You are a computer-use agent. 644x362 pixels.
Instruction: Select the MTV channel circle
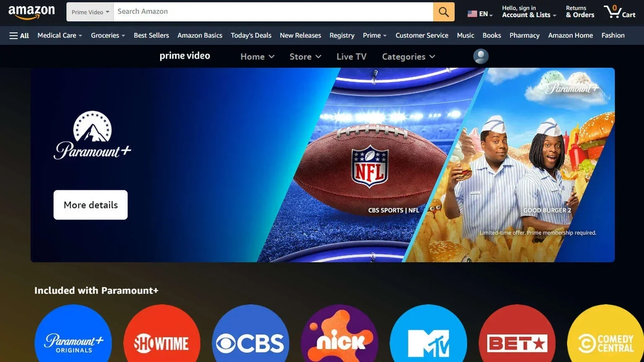(x=428, y=333)
